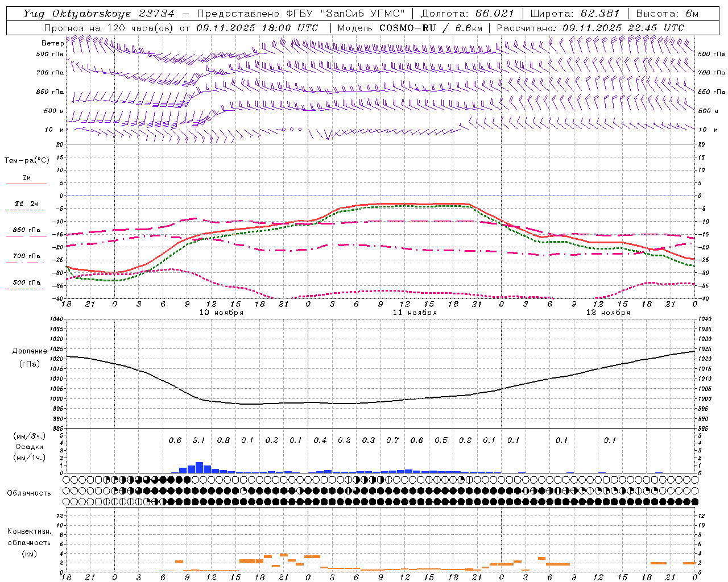Click the 500 гПа dotted line sample in temperature legend

pos(25,289)
